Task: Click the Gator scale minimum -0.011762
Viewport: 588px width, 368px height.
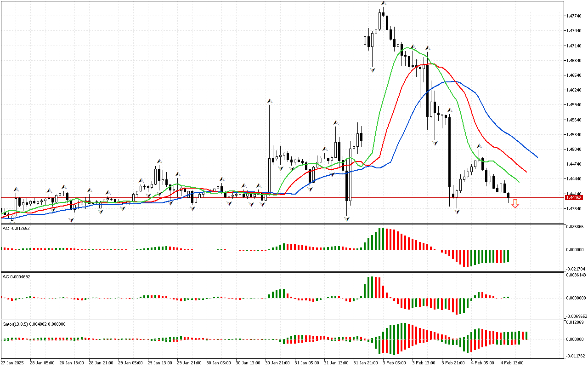Action: click(575, 355)
